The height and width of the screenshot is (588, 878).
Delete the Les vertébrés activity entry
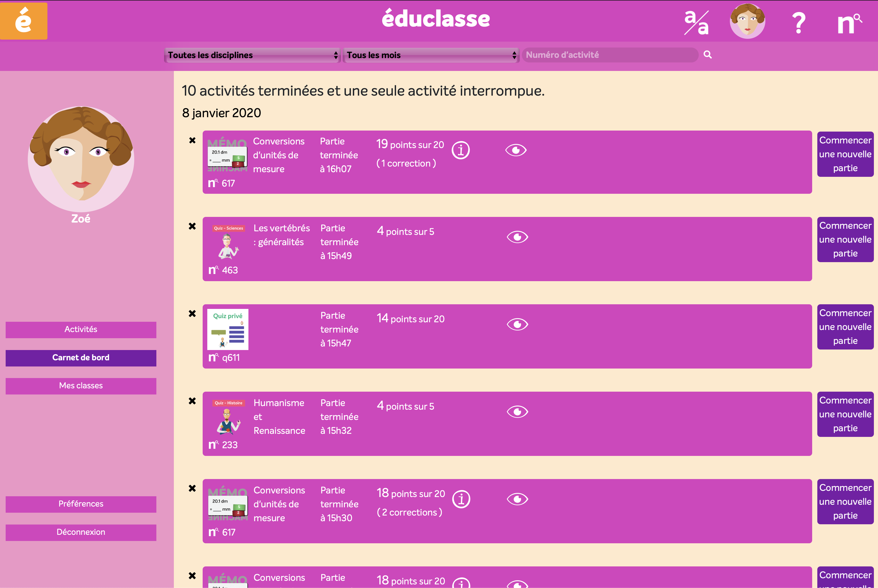click(x=192, y=226)
